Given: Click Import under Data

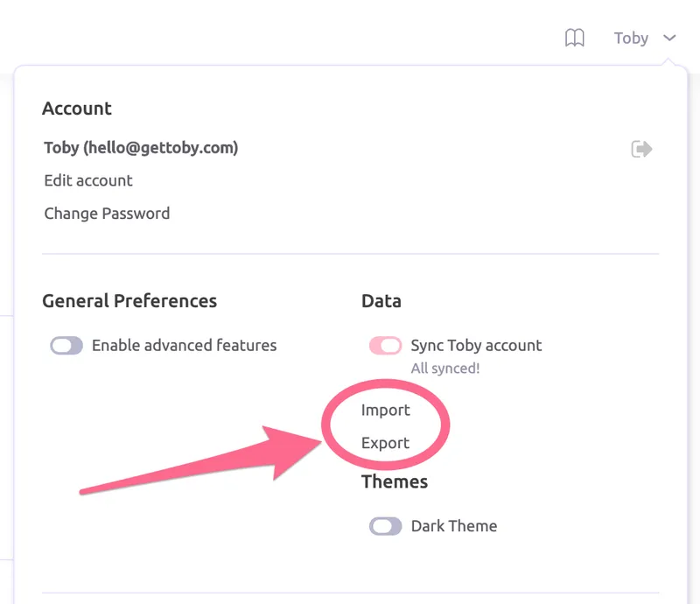Looking at the screenshot, I should coord(386,410).
